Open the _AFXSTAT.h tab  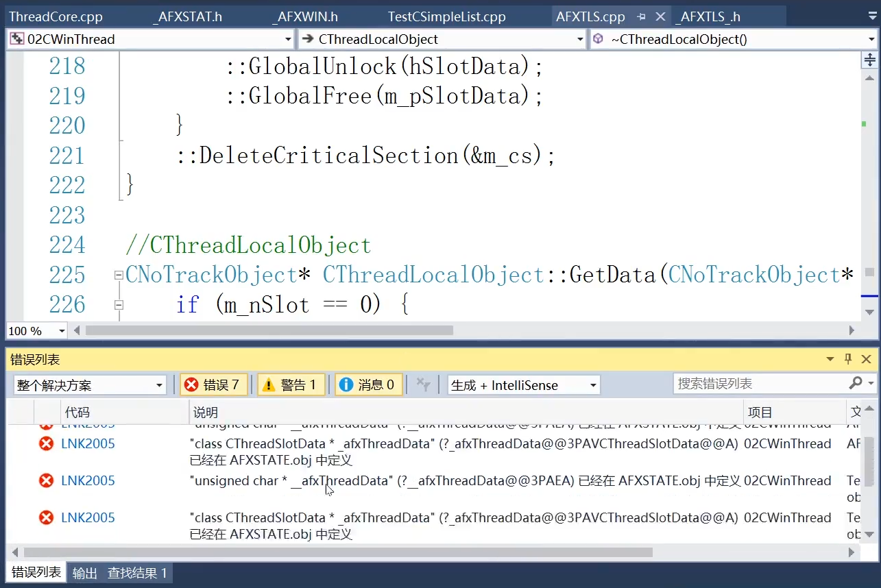(188, 16)
